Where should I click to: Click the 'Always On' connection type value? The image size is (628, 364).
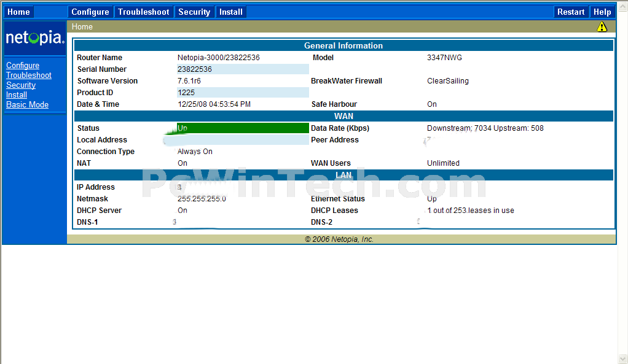195,152
